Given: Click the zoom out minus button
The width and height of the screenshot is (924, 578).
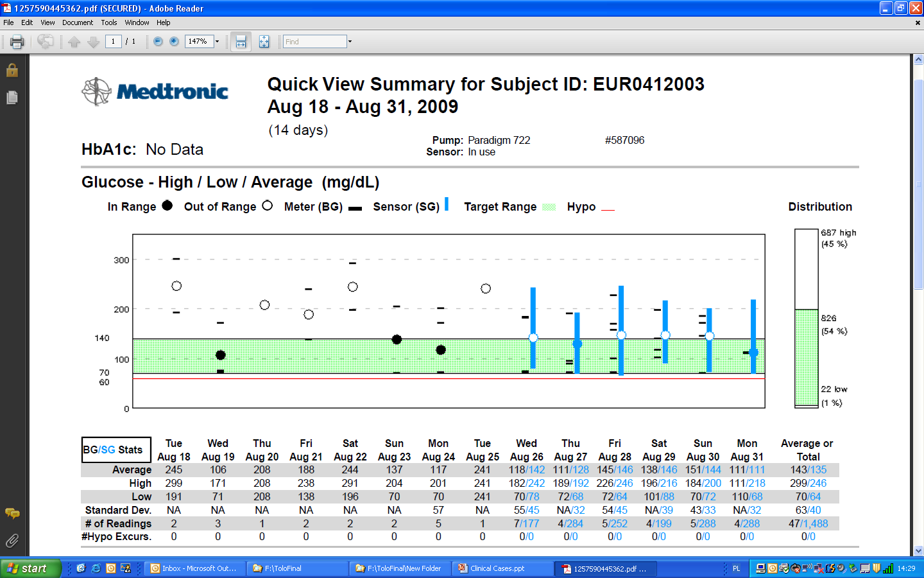Looking at the screenshot, I should (x=158, y=42).
